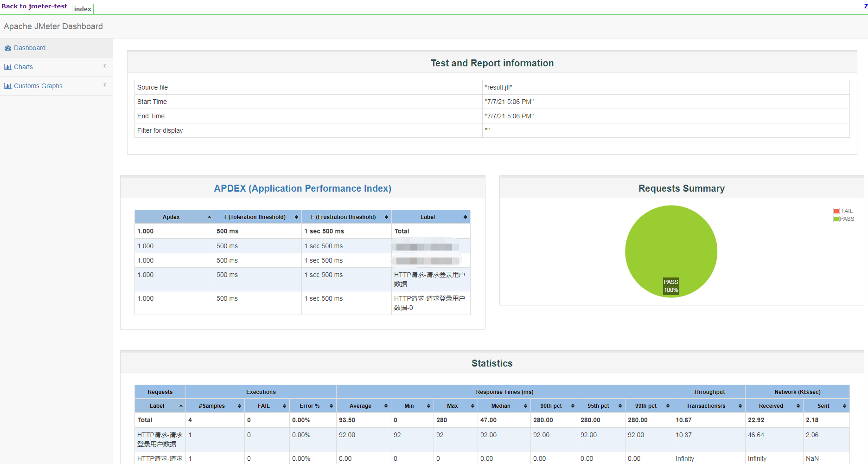Sort Statistics by Transactions/s column
Viewport: 868px width, 464px height.
(x=709, y=406)
